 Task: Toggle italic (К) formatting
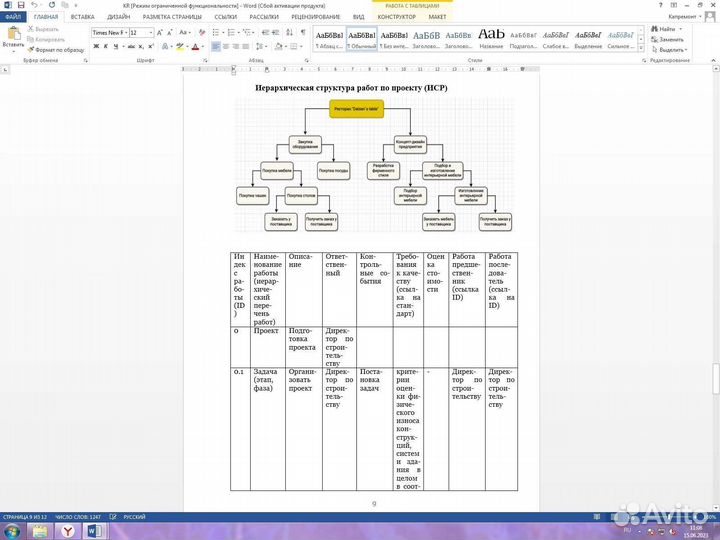click(104, 47)
